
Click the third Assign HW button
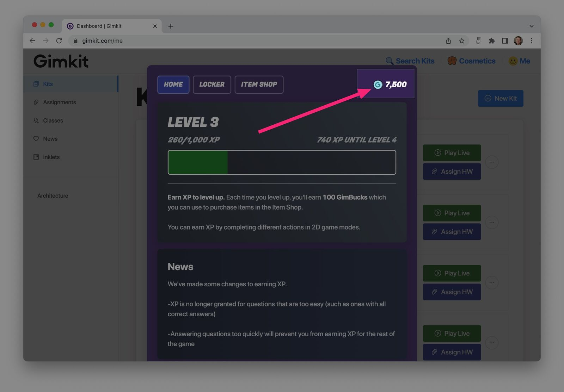pyautogui.click(x=452, y=292)
